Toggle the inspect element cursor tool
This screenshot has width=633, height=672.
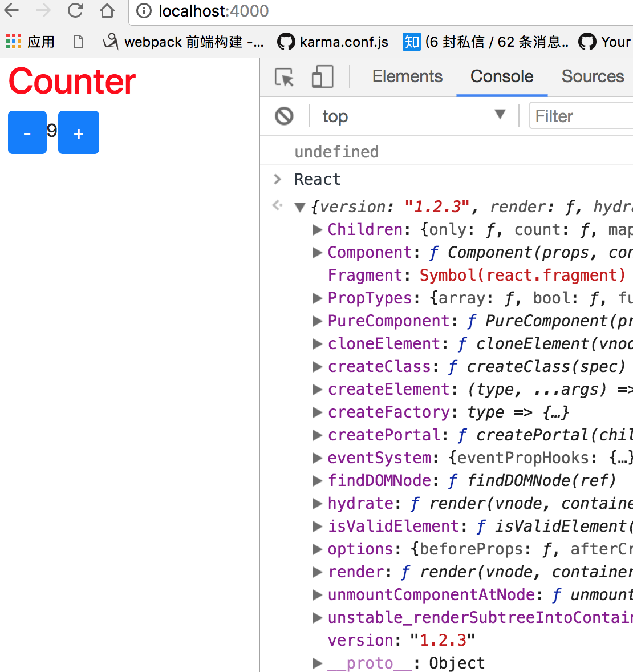click(283, 76)
